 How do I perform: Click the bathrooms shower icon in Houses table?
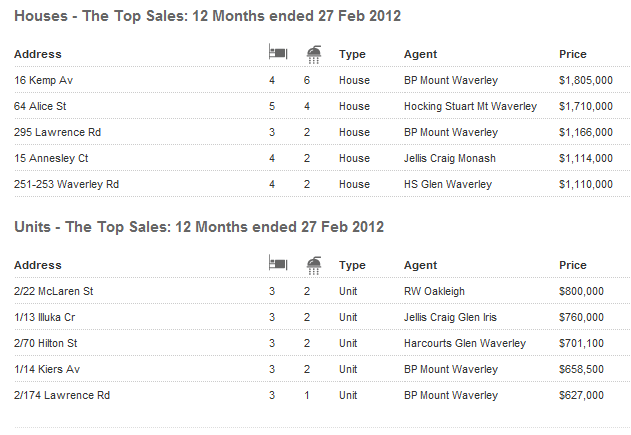(x=314, y=53)
